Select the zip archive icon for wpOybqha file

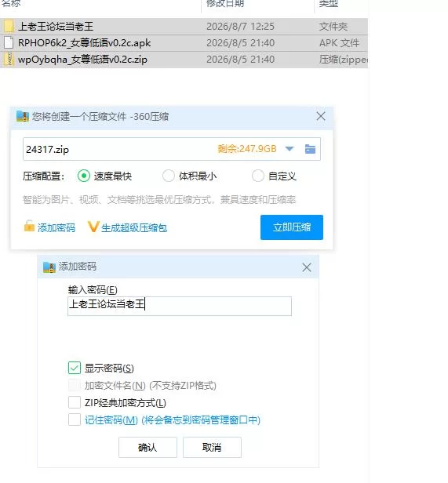[x=9, y=59]
